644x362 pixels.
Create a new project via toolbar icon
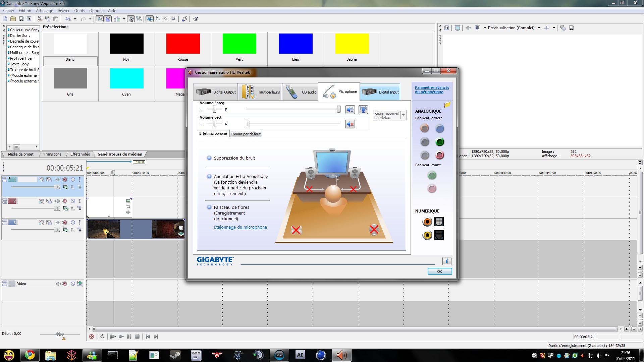5,19
